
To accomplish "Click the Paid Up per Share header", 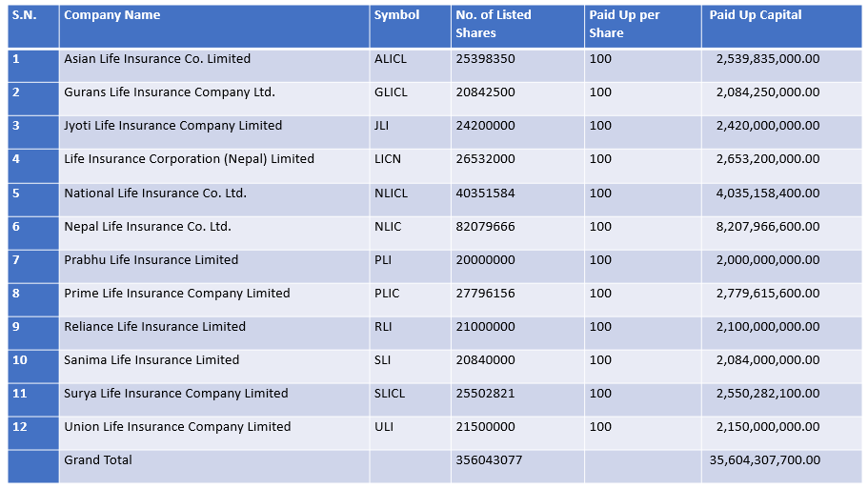I will [624, 24].
